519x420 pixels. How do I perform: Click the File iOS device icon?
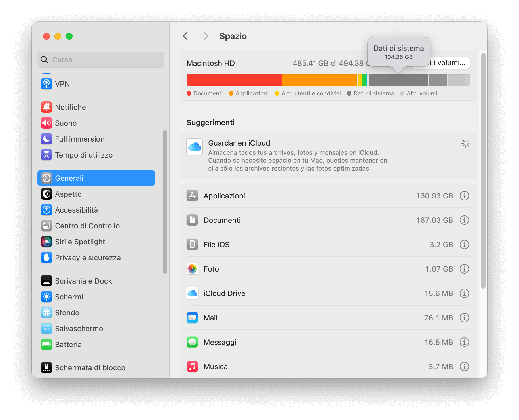(x=192, y=244)
